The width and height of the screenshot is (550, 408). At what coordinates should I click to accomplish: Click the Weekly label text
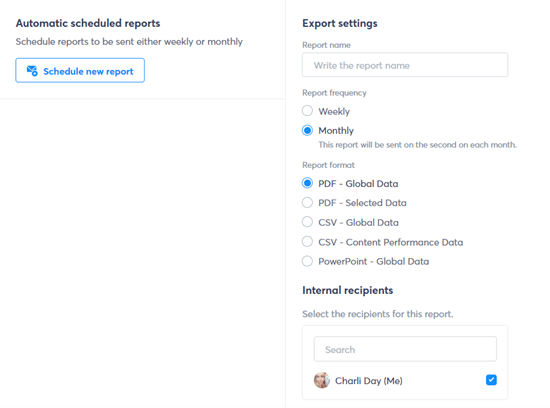pyautogui.click(x=334, y=112)
